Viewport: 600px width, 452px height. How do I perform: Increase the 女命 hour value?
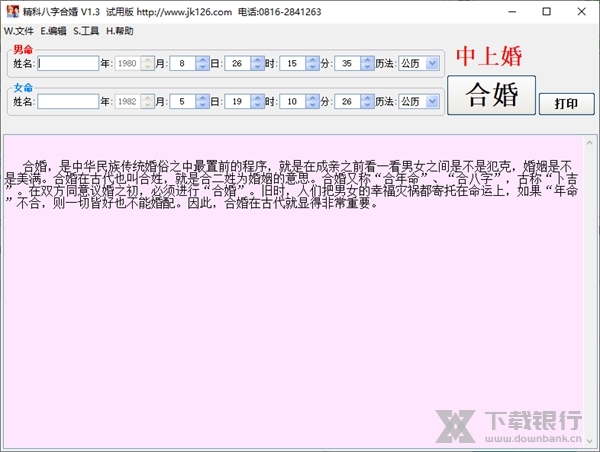click(x=313, y=98)
